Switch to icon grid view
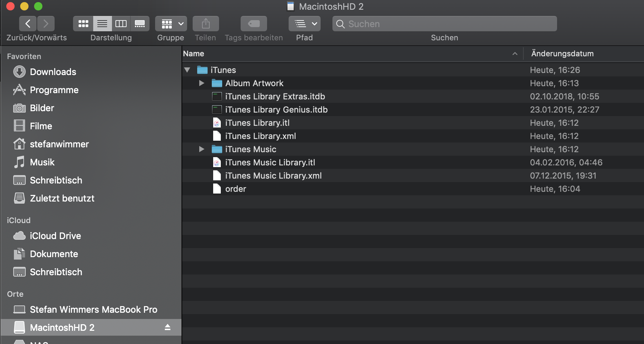The width and height of the screenshot is (644, 344). point(83,24)
